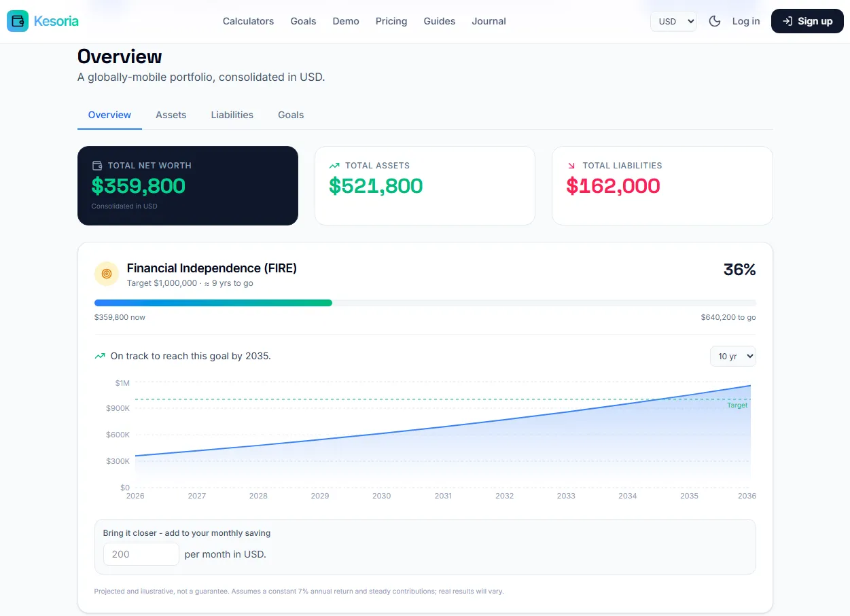The width and height of the screenshot is (850, 616).
Task: Click the FIRE goal progress bar
Action: 425,303
